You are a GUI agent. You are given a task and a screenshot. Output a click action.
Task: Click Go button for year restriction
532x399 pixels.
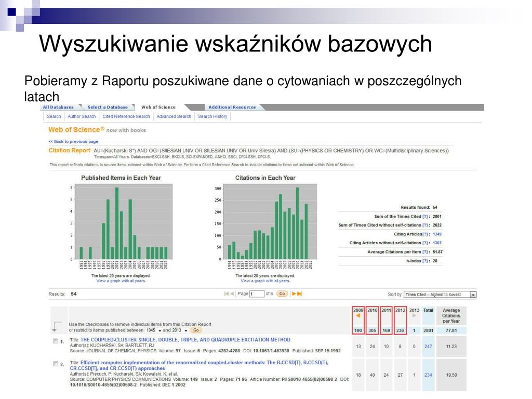(x=196, y=330)
